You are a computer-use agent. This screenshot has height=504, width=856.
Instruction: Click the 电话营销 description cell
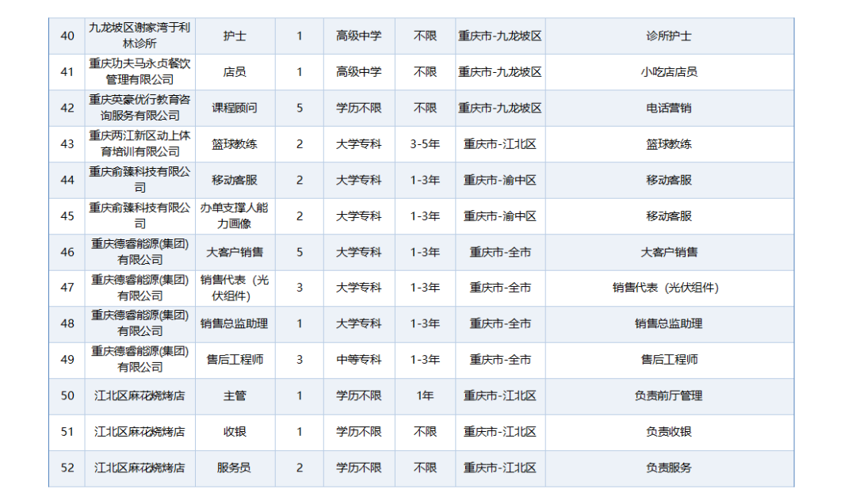pyautogui.click(x=669, y=108)
